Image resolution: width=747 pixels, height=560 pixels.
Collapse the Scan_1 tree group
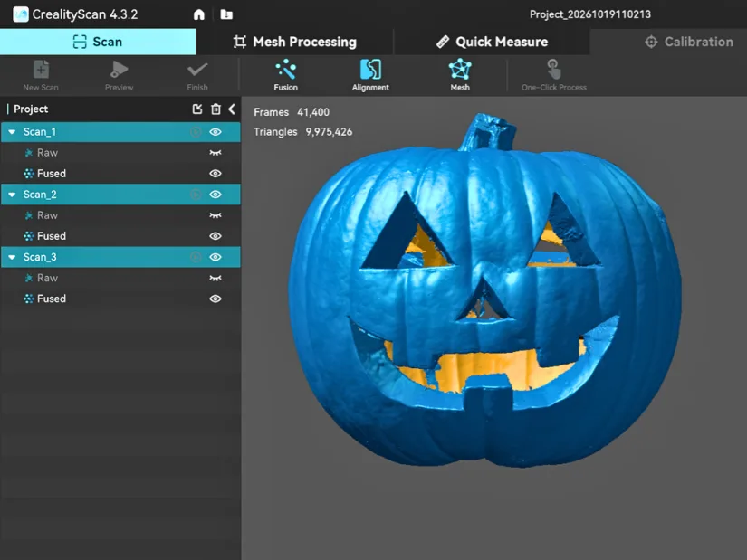12,132
